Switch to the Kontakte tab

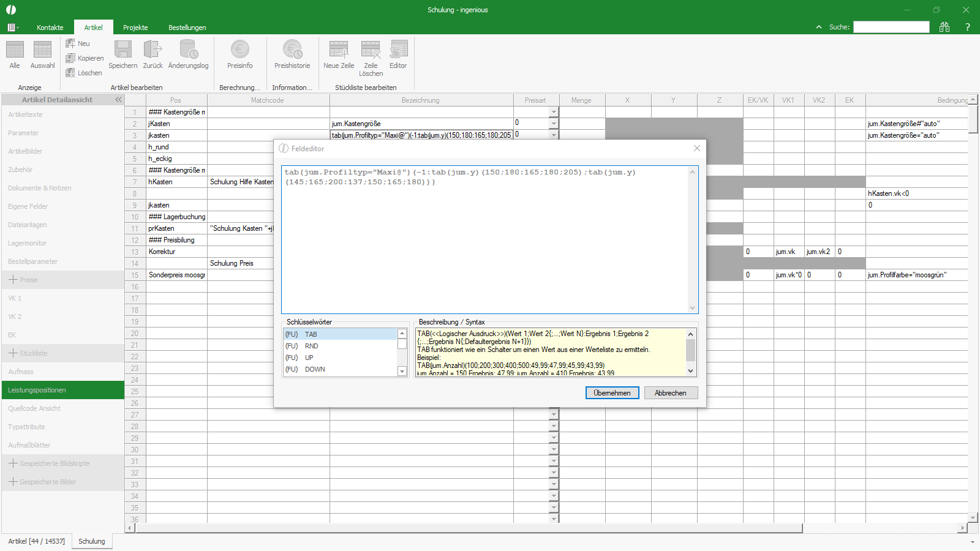pyautogui.click(x=50, y=28)
